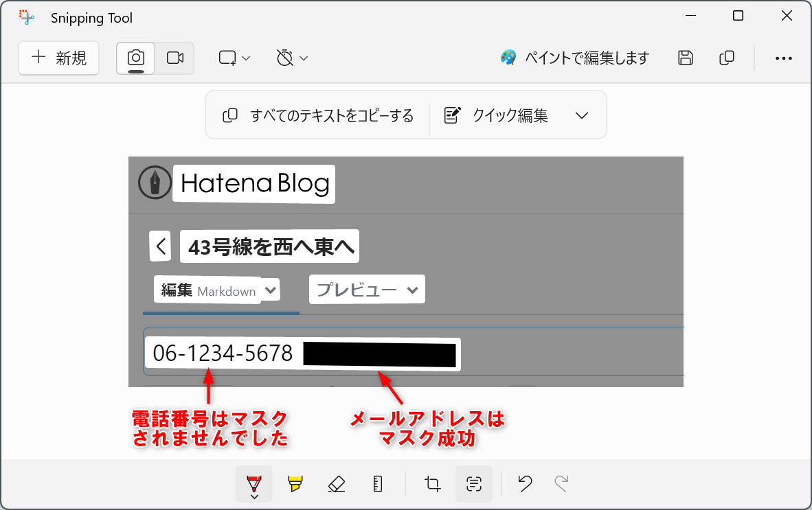
Task: Click ペイントで編集します button
Action: click(575, 58)
